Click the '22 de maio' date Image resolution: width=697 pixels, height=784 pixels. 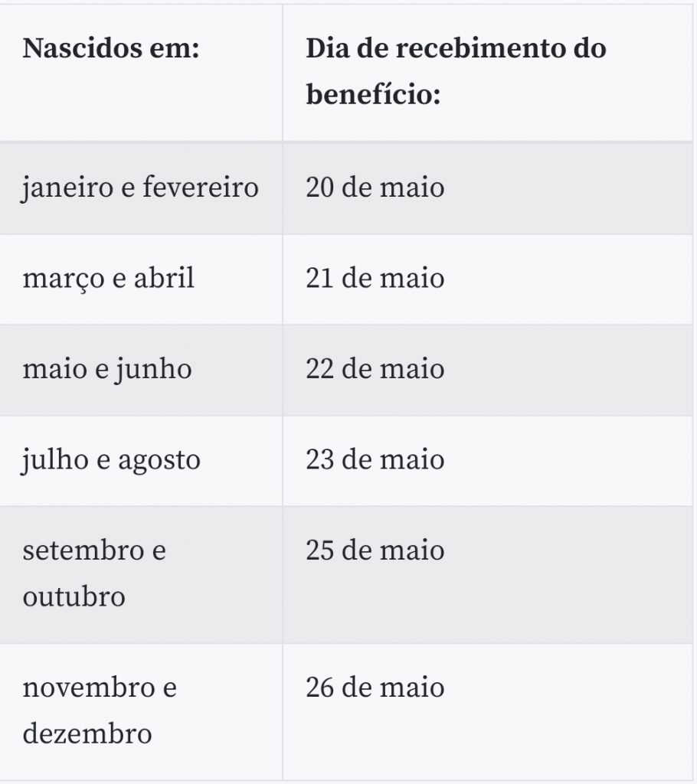click(x=375, y=370)
